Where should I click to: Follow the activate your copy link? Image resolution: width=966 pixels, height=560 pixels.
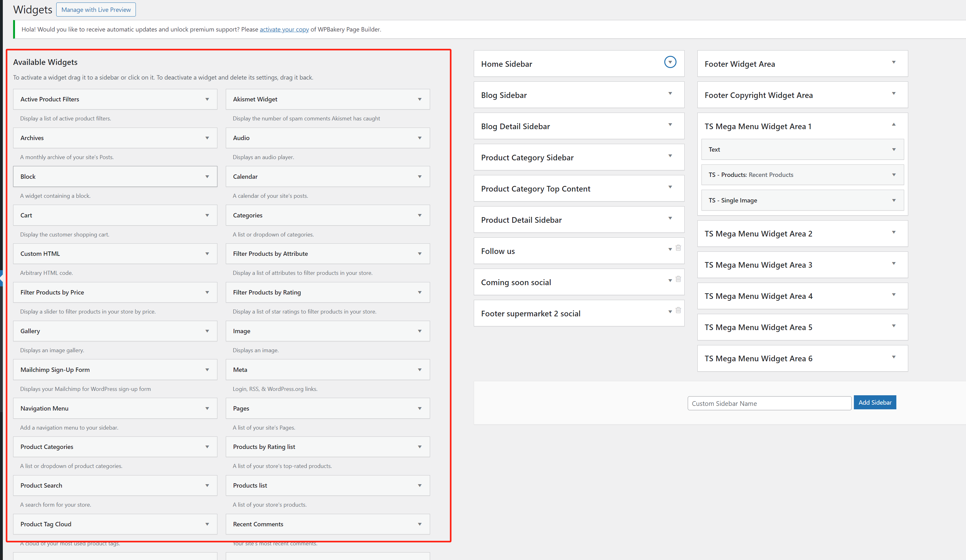coord(284,30)
